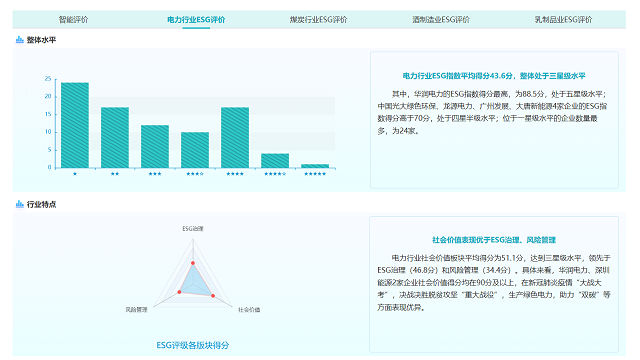
Task: Click the 25 value on the y-axis
Action: (48, 78)
